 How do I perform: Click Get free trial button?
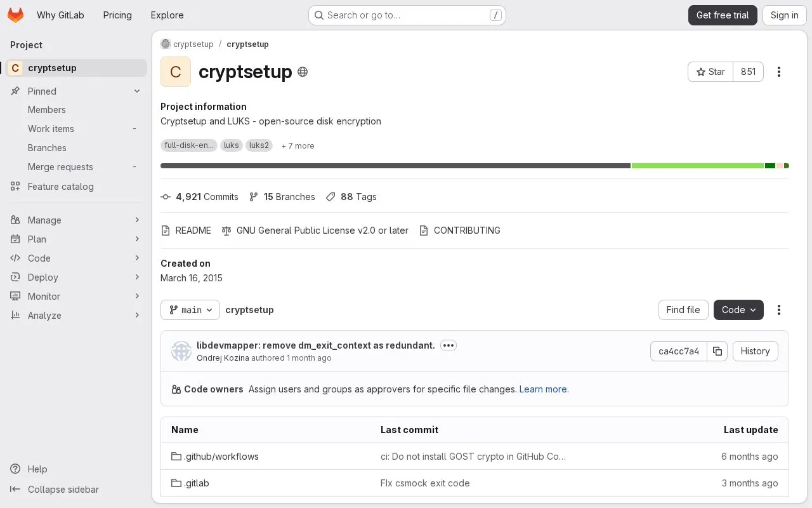coord(723,15)
